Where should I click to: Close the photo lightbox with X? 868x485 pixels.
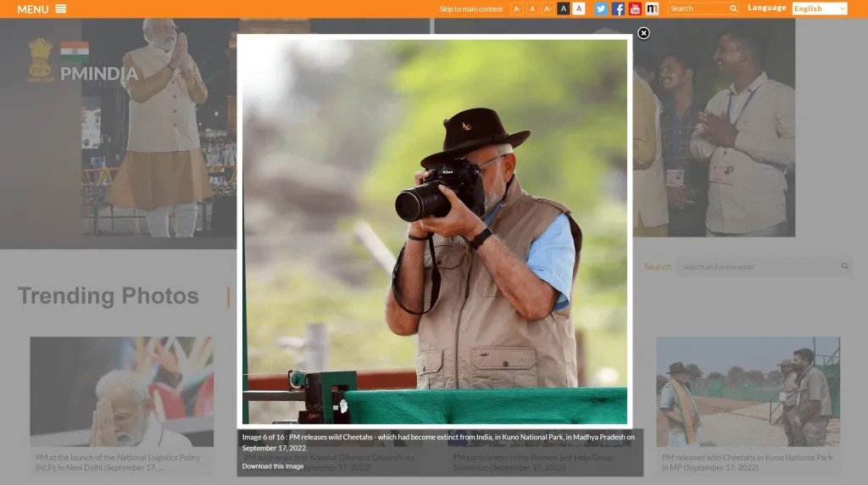pos(643,33)
